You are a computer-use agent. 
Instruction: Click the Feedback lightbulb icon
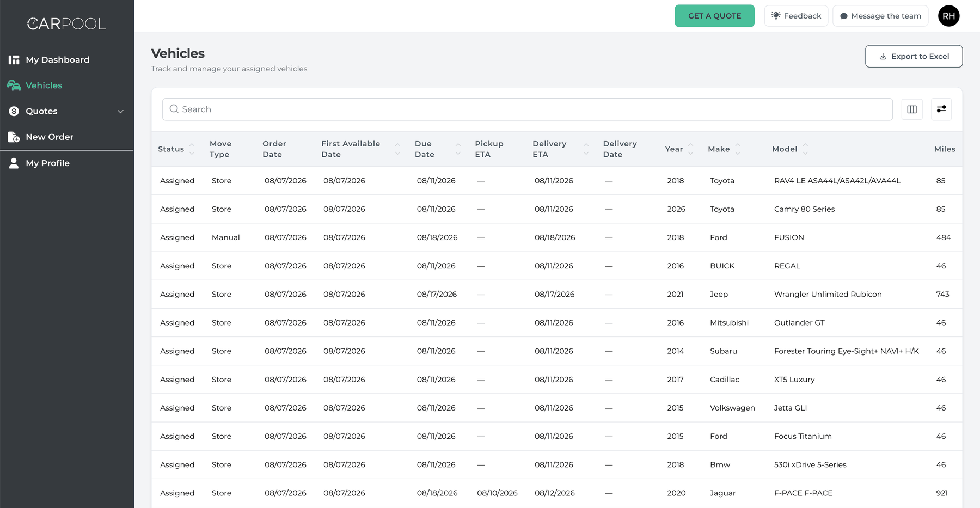point(776,16)
